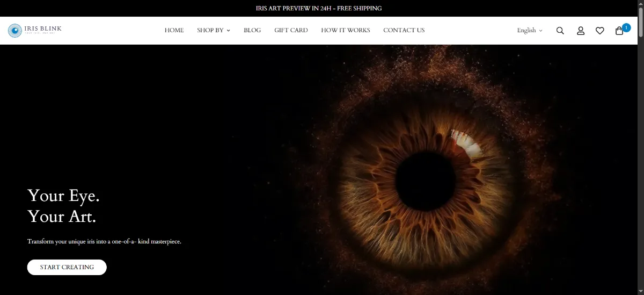Image resolution: width=644 pixels, height=295 pixels.
Task: Expand the English language selector
Action: 530,31
